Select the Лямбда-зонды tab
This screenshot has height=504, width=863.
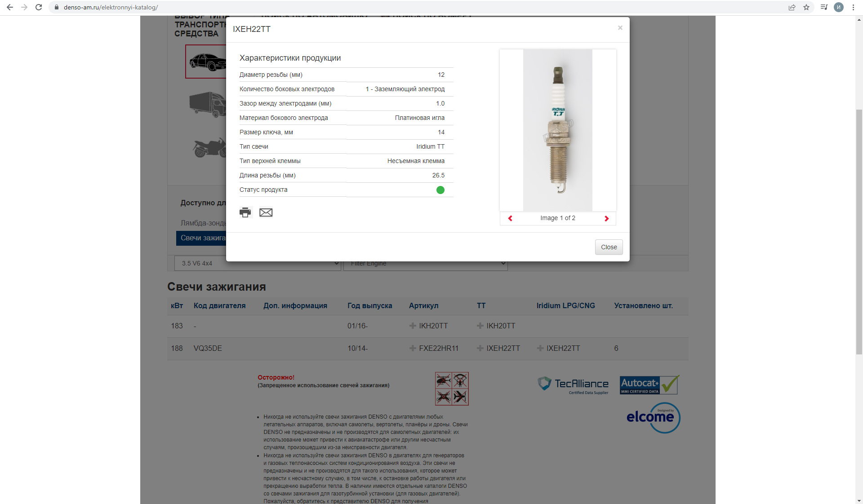pos(203,223)
